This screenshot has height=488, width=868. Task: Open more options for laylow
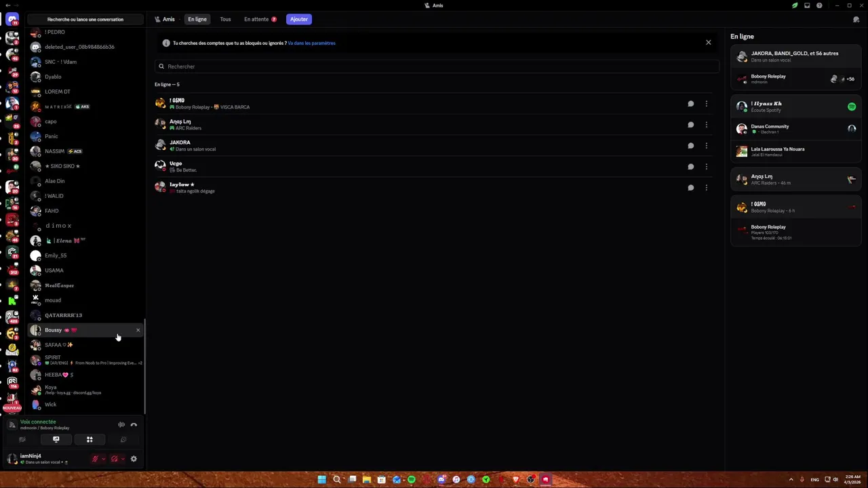pos(706,188)
